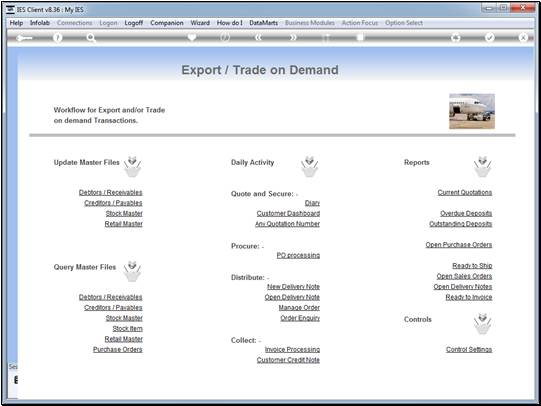Image resolution: width=541 pixels, height=406 pixels.
Task: Open PO processing under Procure
Action: pos(298,255)
